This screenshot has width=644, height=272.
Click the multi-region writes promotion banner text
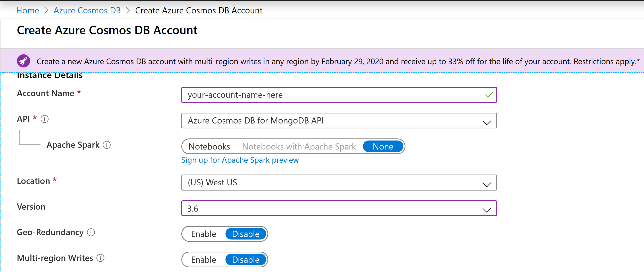click(x=338, y=61)
